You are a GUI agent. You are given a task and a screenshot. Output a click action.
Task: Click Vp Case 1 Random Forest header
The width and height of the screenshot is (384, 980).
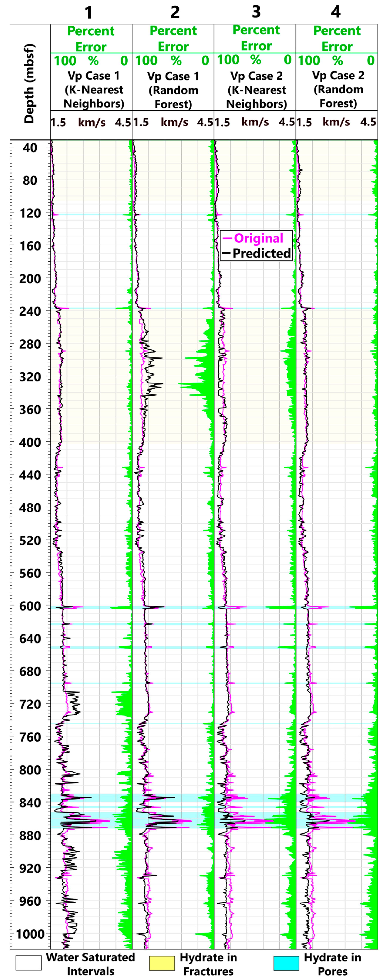click(x=173, y=90)
